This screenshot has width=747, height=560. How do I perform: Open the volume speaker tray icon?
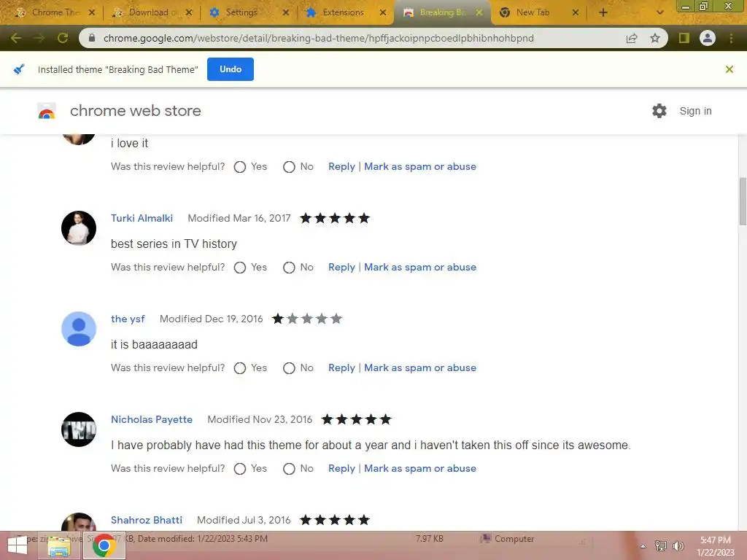(x=678, y=546)
